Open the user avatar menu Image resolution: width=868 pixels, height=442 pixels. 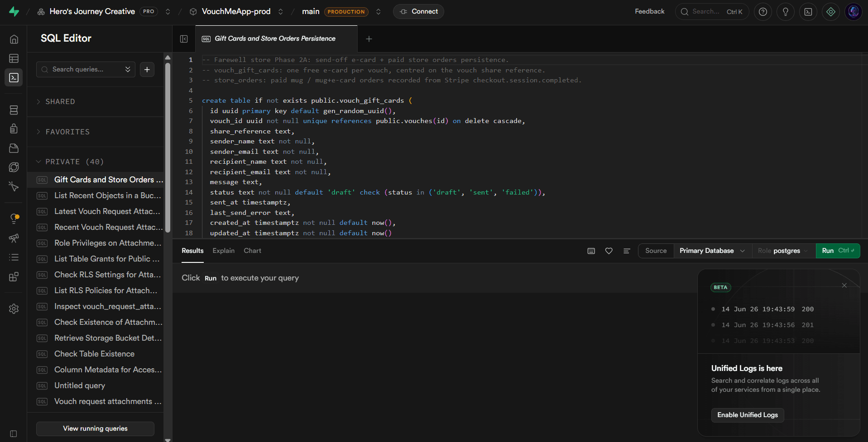point(854,12)
